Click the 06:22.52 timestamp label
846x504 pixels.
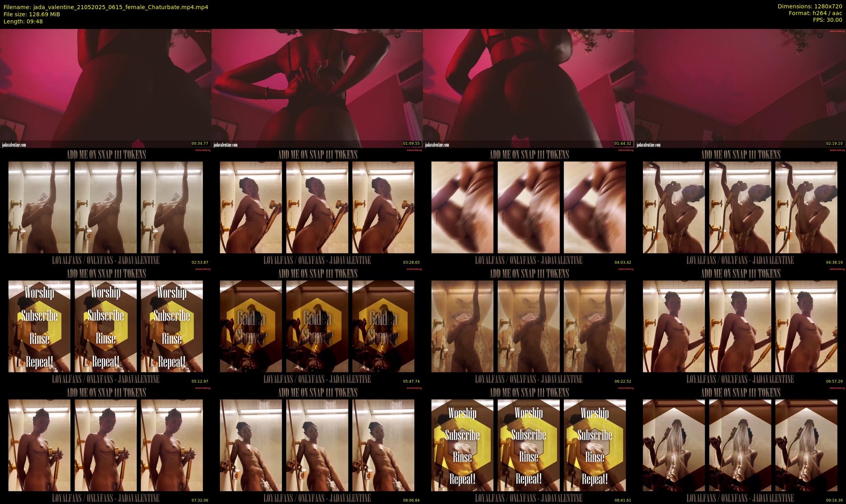[623, 381]
